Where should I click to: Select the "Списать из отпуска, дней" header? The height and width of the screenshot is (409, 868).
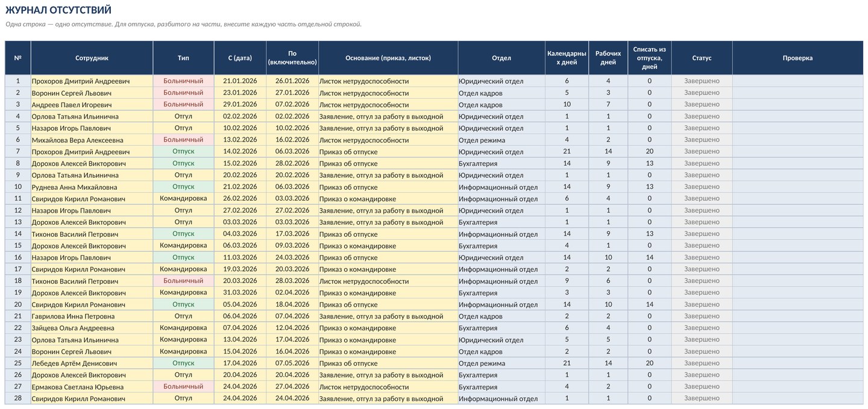(x=649, y=58)
